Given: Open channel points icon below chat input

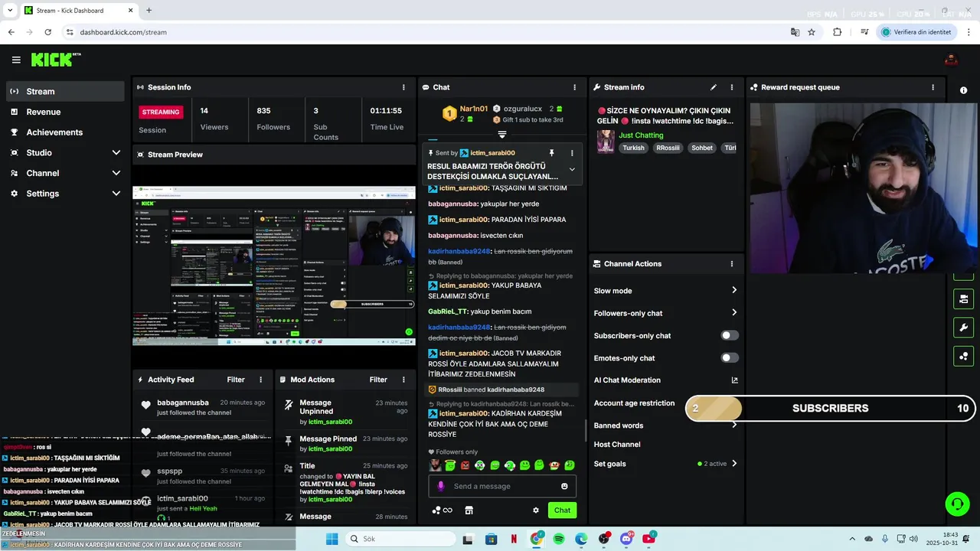Looking at the screenshot, I should coord(442,510).
